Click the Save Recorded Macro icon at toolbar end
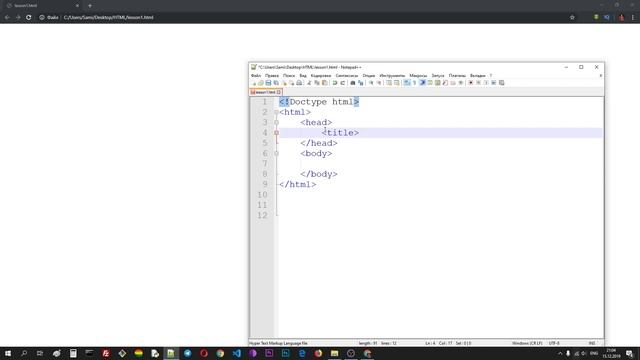Viewport: 640px width, 360px height. click(502, 83)
